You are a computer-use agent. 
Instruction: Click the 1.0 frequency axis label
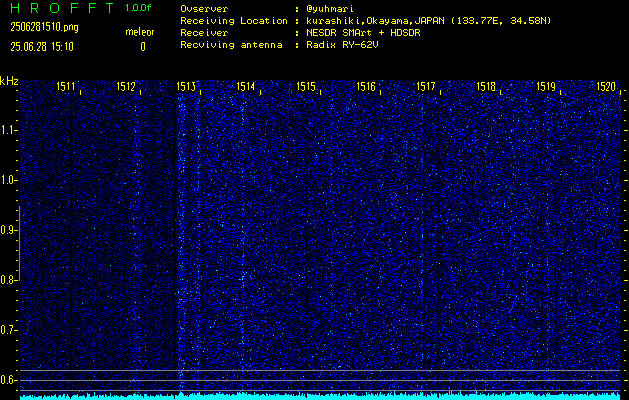pyautogui.click(x=8, y=181)
